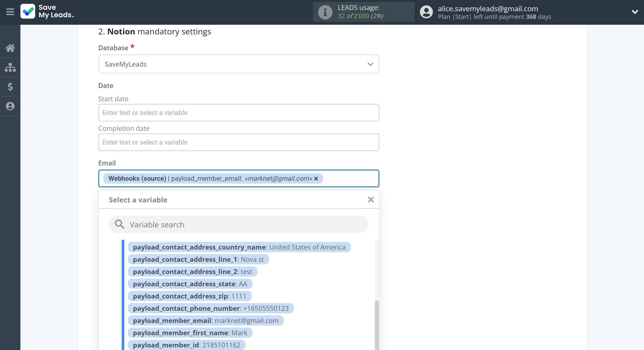Open the Home sidebar icon
This screenshot has width=644, height=350.
click(x=10, y=48)
